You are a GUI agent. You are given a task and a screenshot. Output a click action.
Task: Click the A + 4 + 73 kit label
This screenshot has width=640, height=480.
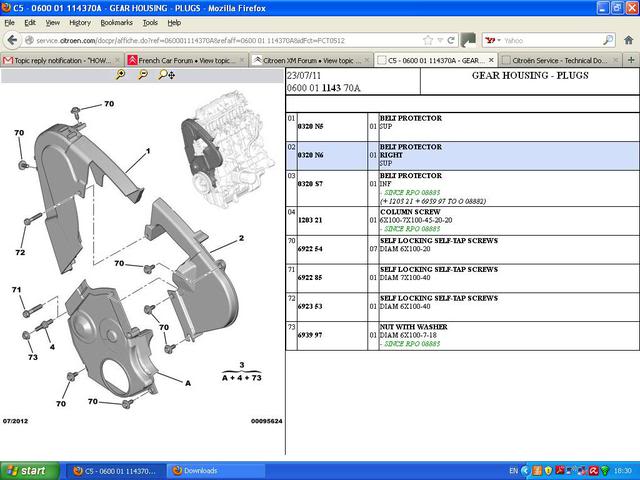pos(242,378)
